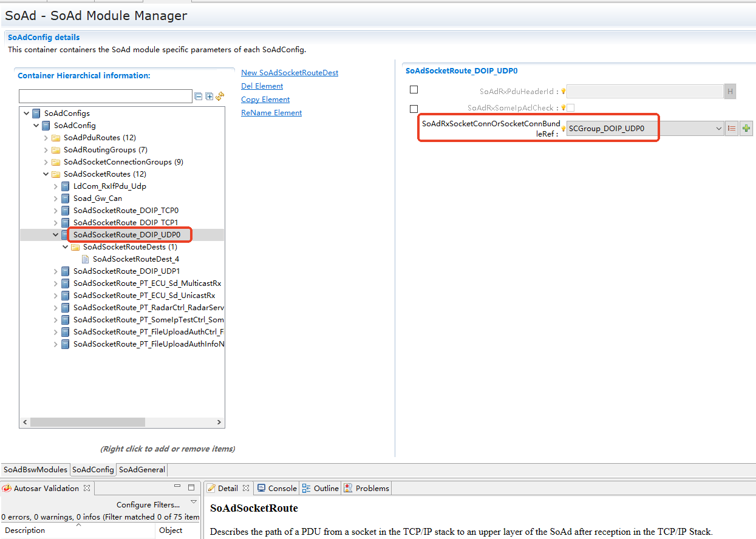The width and height of the screenshot is (756, 539).
Task: Click the Del Element link
Action: point(262,86)
